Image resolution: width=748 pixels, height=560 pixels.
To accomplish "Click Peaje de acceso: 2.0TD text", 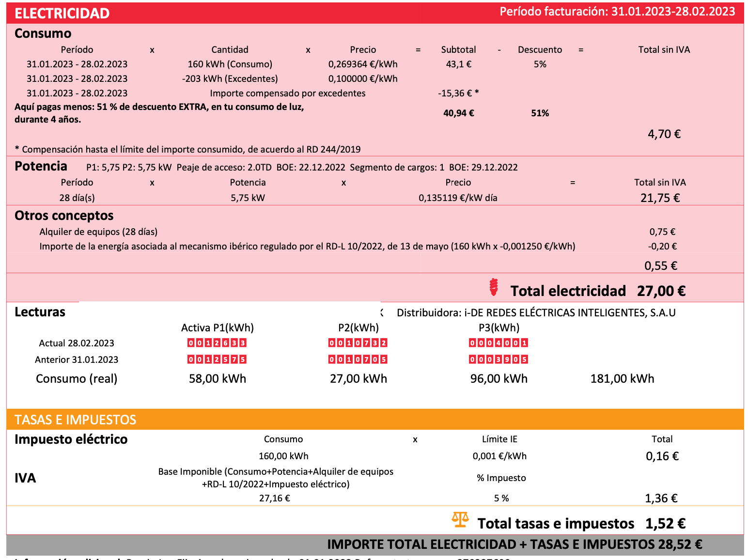I will 224,168.
